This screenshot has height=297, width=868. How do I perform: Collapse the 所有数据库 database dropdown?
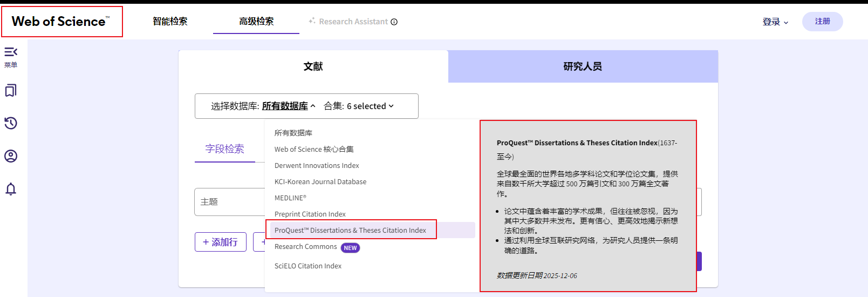click(289, 106)
